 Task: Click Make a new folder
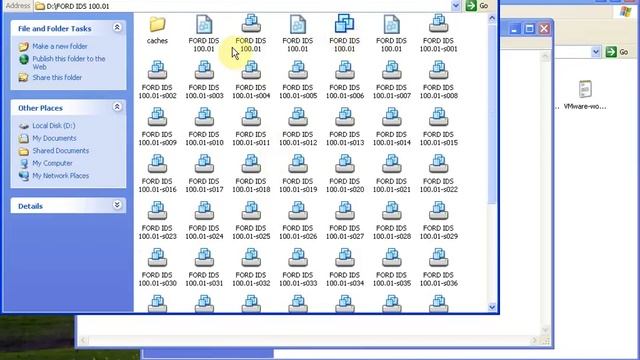(x=60, y=46)
